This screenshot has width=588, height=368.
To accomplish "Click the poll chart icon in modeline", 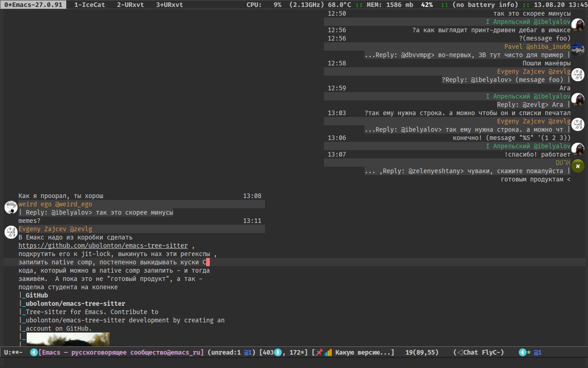I will pyautogui.click(x=328, y=353).
